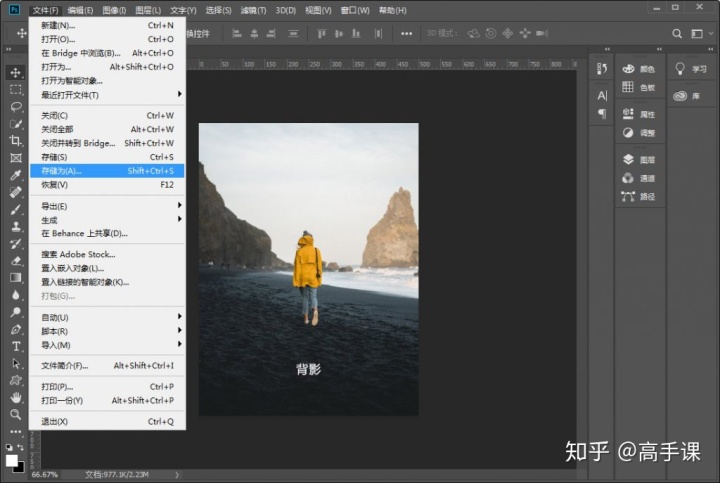720x483 pixels.
Task: Swap foreground and background colors
Action: click(x=20, y=447)
